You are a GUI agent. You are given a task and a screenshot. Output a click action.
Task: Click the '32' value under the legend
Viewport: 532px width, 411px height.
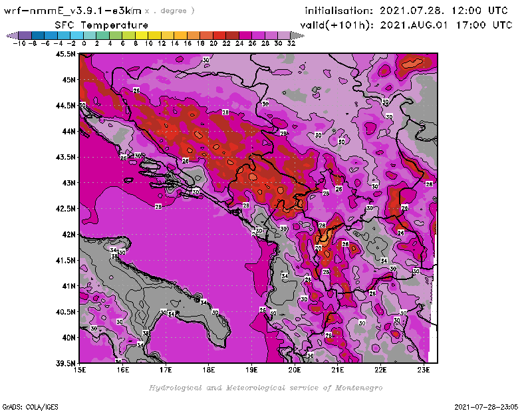[291, 43]
